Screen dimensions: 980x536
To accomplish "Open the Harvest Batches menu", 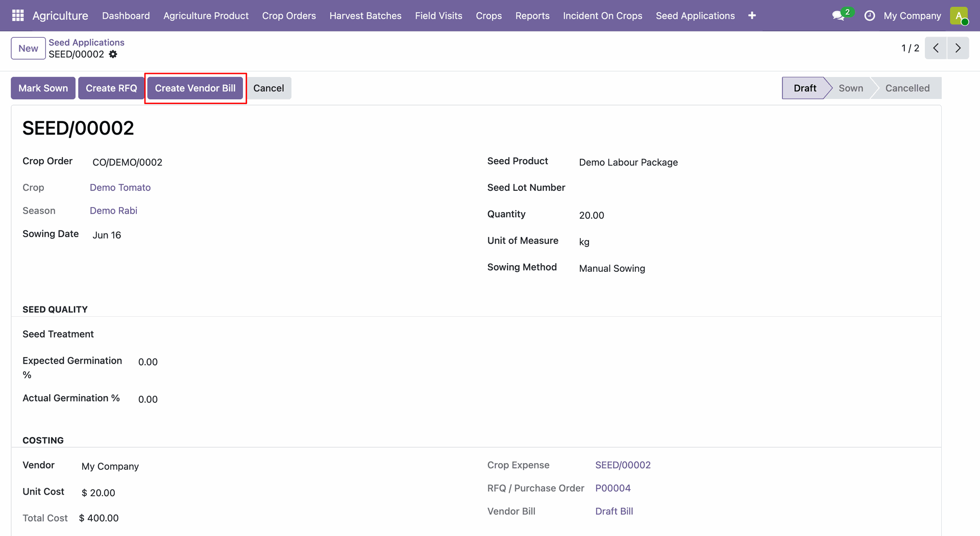I will 365,16.
